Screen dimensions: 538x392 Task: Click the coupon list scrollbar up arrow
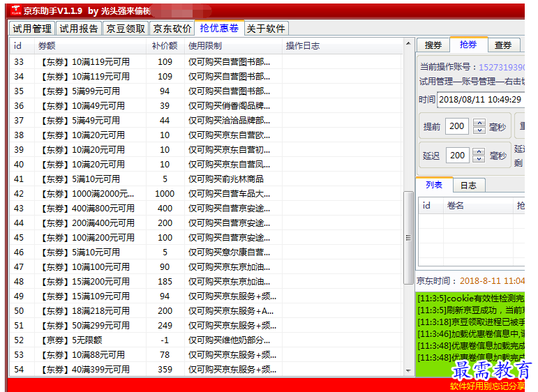(x=408, y=43)
